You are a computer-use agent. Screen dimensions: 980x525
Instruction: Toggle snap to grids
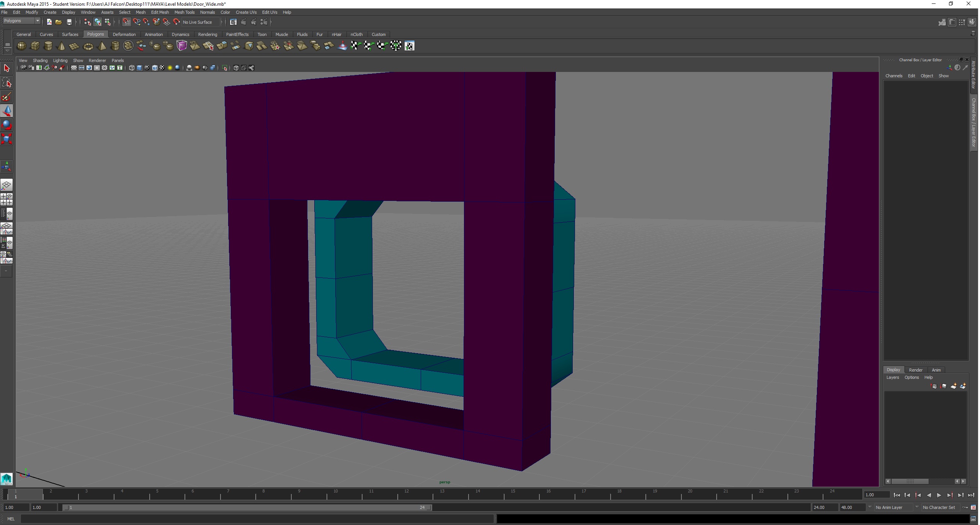127,22
